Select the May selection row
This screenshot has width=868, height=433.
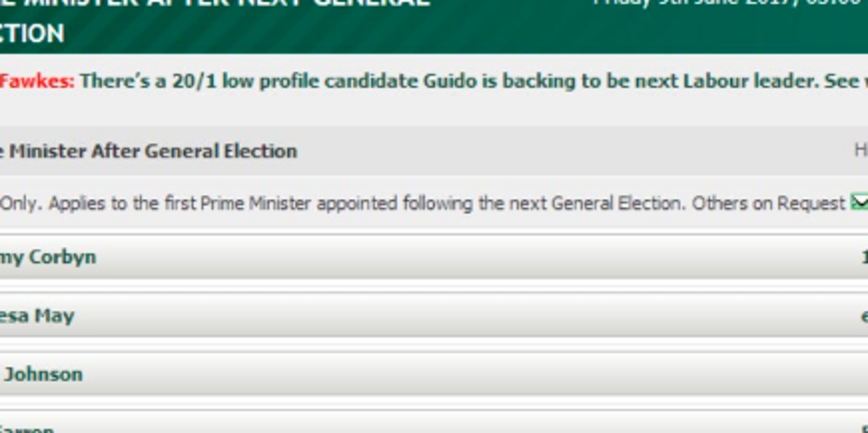(x=434, y=315)
